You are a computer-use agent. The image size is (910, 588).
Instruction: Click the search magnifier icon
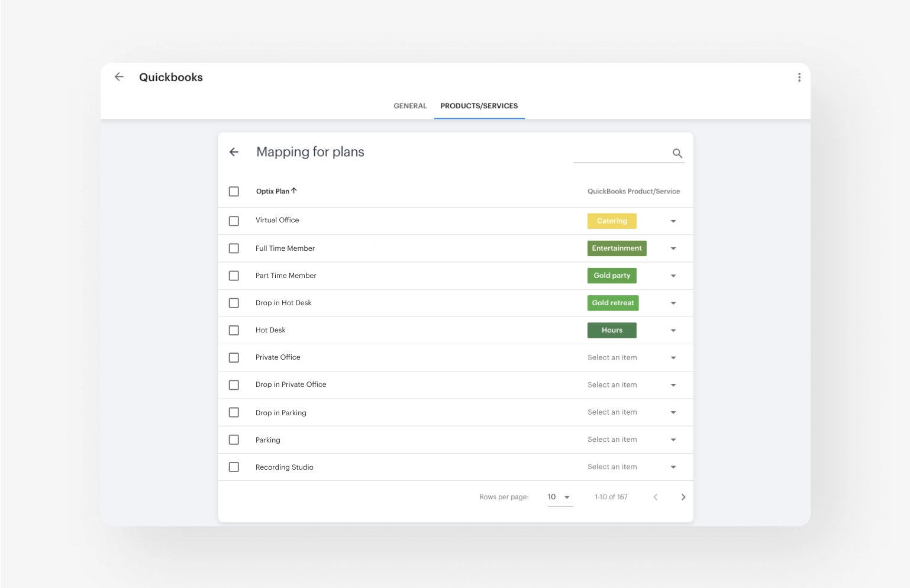(677, 153)
